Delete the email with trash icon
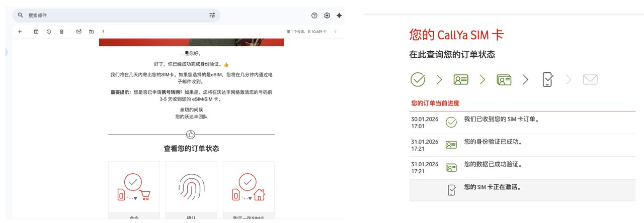Image resolution: width=644 pixels, height=223 pixels. (x=61, y=32)
